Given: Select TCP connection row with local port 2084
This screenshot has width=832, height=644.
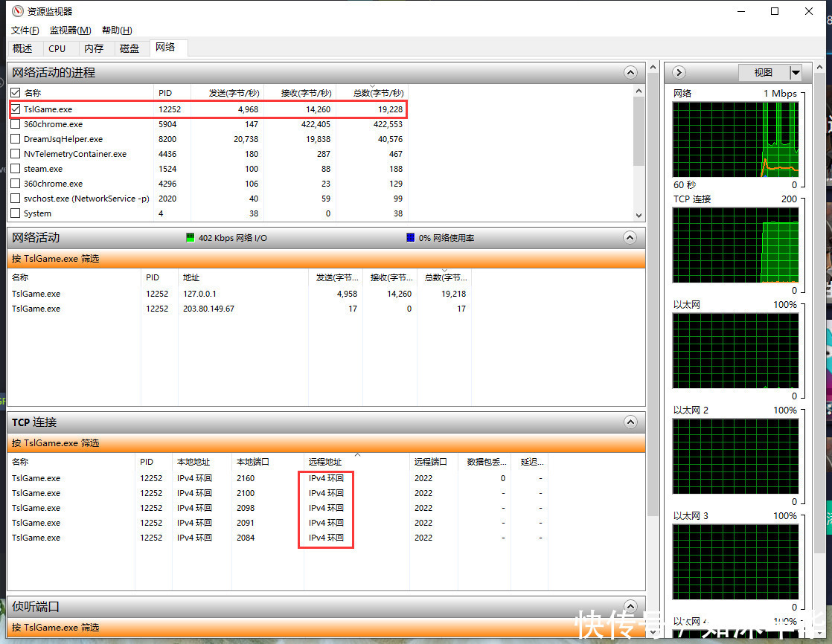Looking at the screenshot, I should [x=278, y=538].
